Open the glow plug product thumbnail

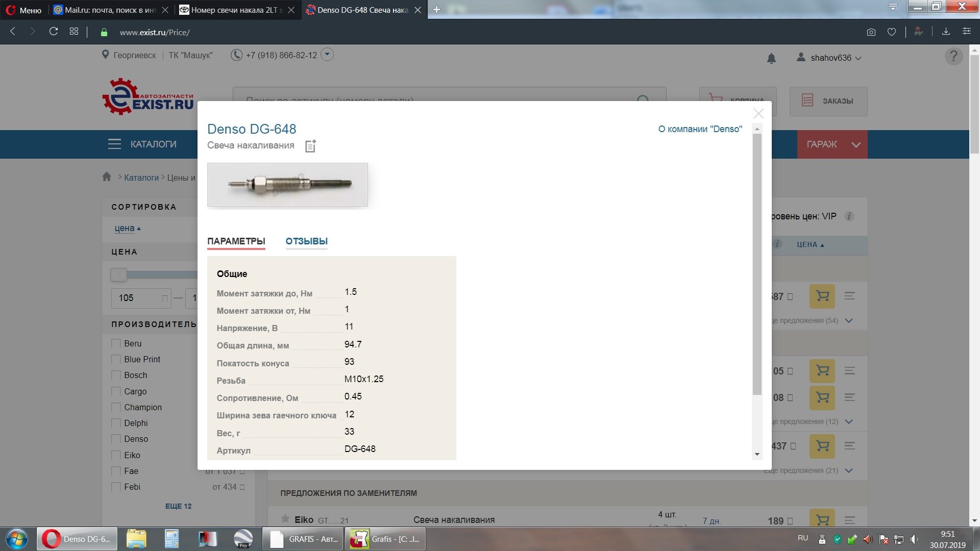[287, 185]
